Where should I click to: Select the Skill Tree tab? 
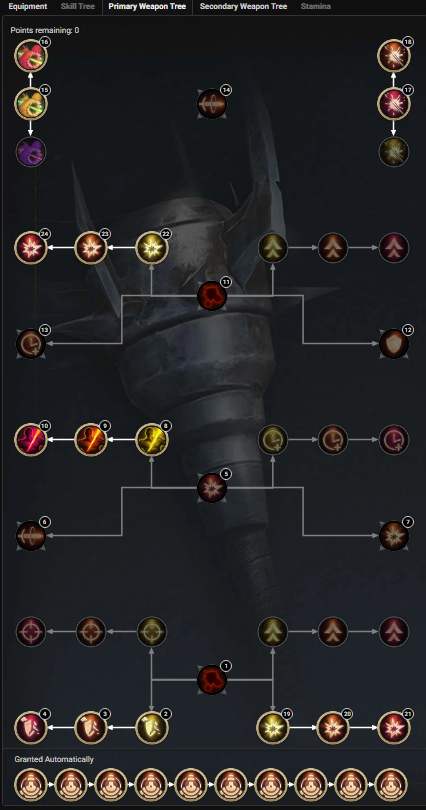(77, 7)
